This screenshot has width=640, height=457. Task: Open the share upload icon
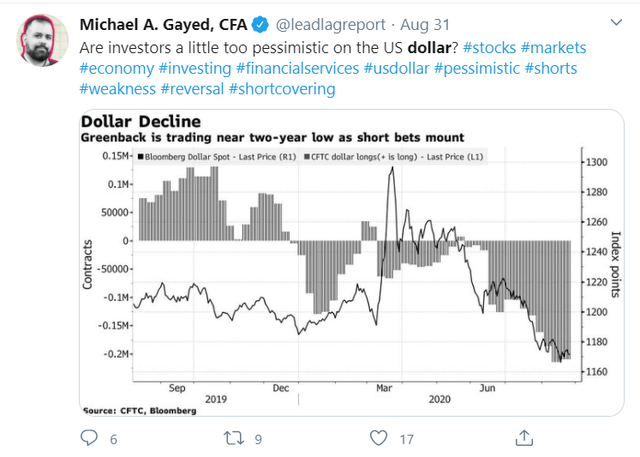(524, 438)
